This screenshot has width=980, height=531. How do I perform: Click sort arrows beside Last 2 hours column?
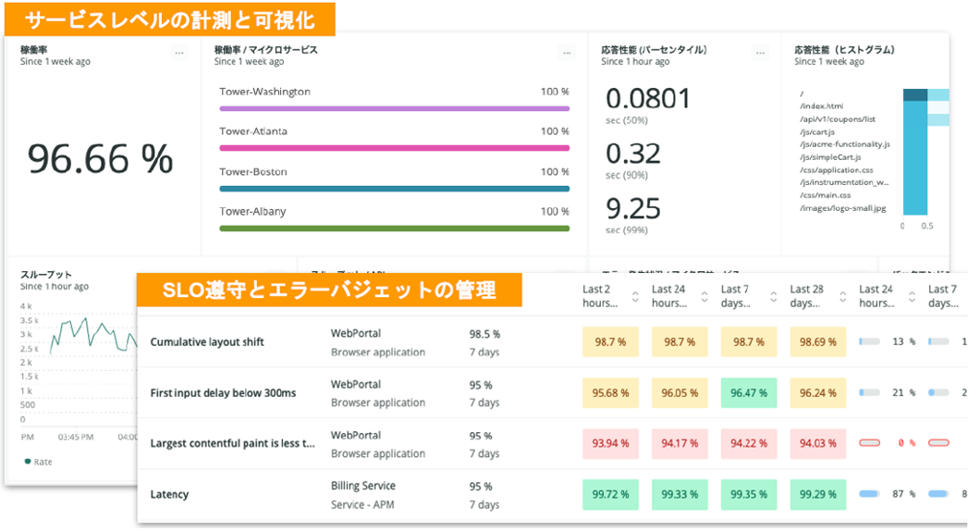(634, 297)
